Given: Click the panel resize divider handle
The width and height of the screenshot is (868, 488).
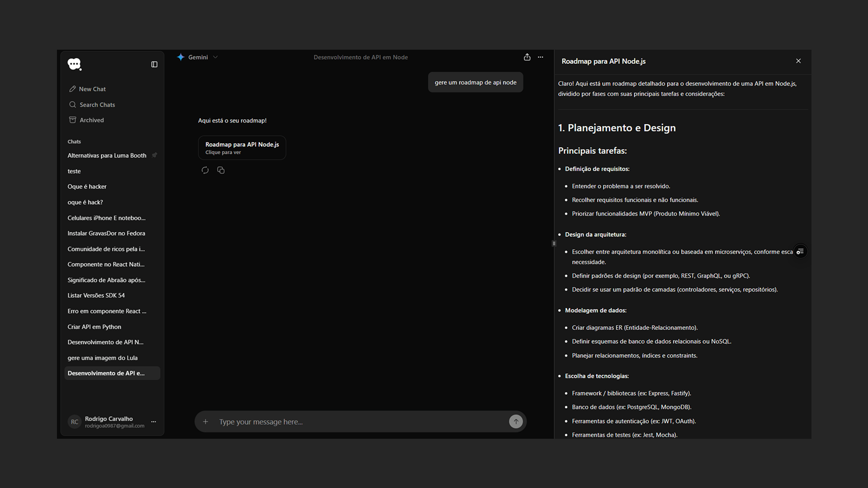Looking at the screenshot, I should (x=554, y=244).
